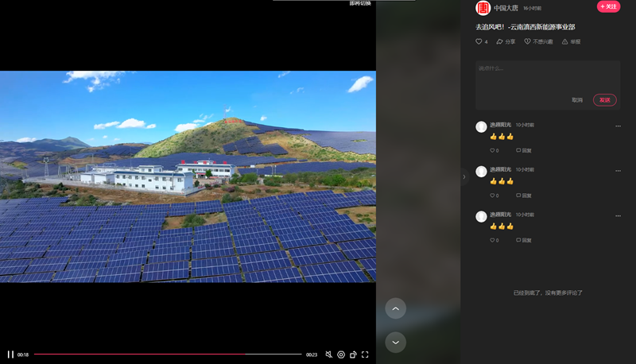Open the playback settings circle icon
The height and width of the screenshot is (364, 636).
point(341,354)
